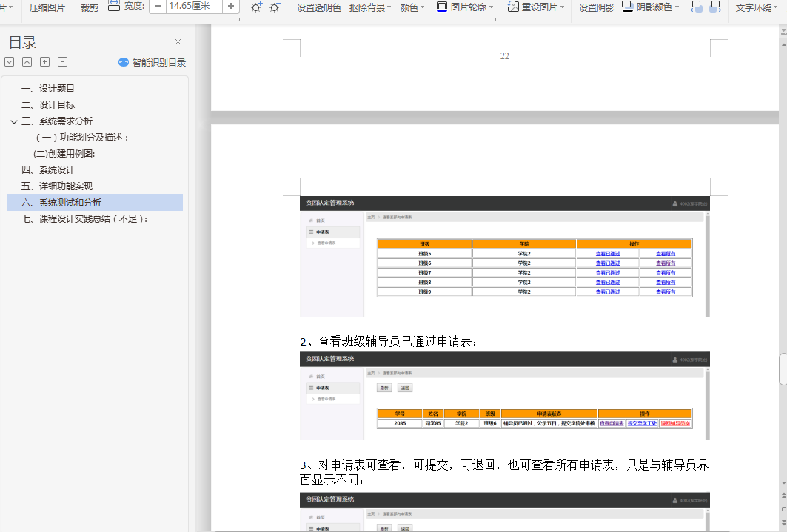Close the 目录 navigation pane
The height and width of the screenshot is (532, 787).
coord(178,42)
